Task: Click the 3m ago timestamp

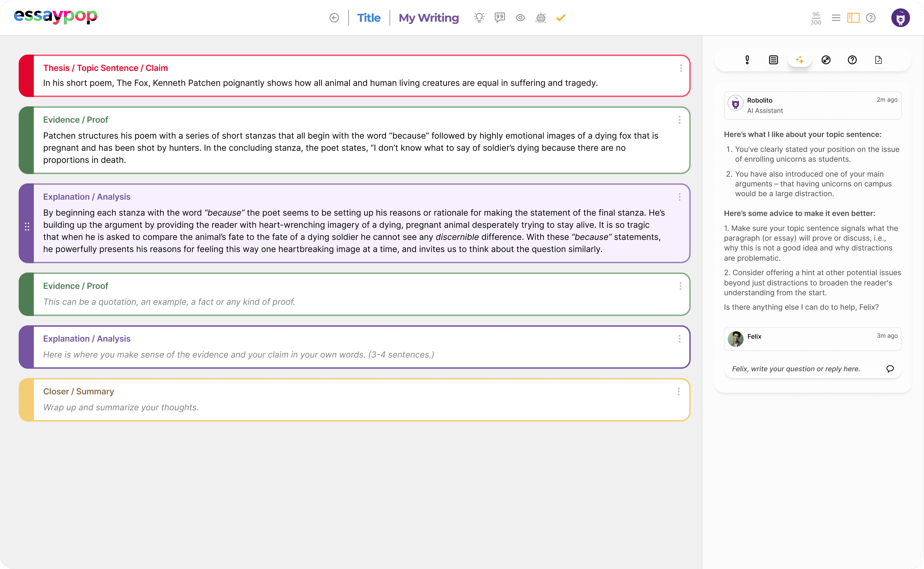Action: [887, 336]
